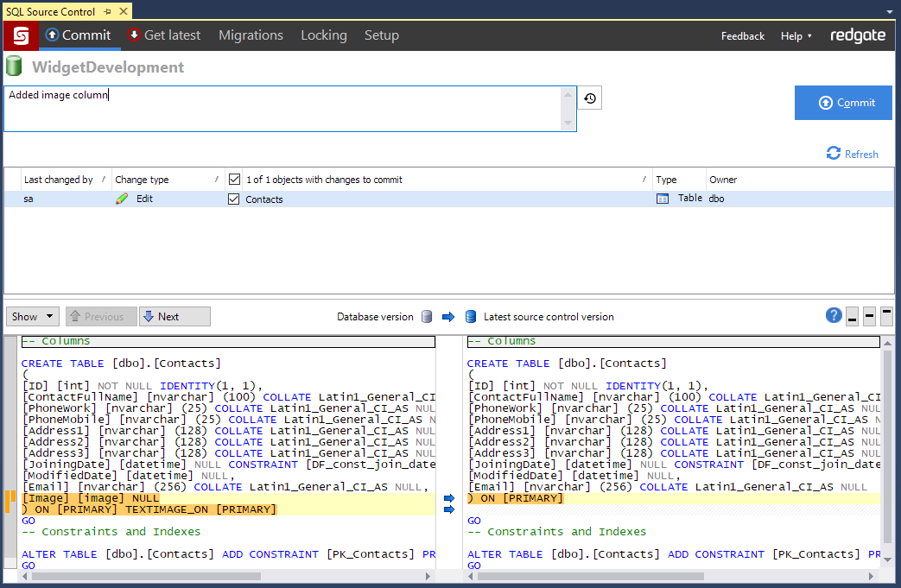Click the first blue difference arrow between panes
This screenshot has height=588, width=901.
pyautogui.click(x=448, y=498)
